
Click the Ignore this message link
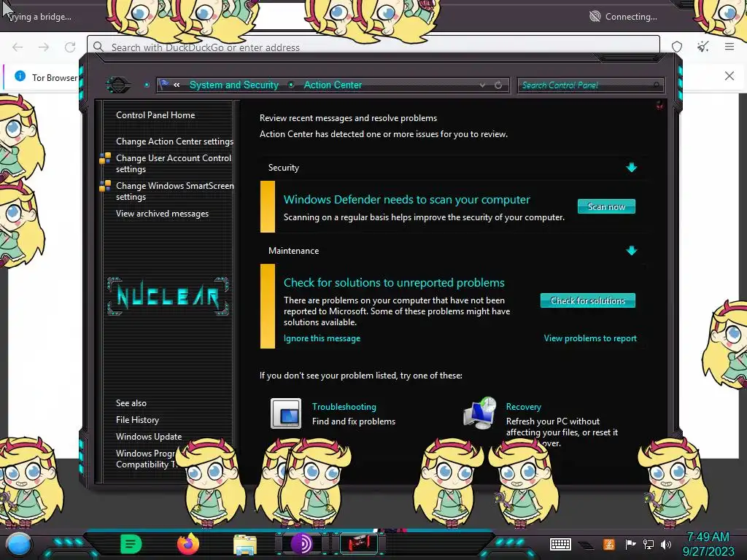tap(322, 338)
